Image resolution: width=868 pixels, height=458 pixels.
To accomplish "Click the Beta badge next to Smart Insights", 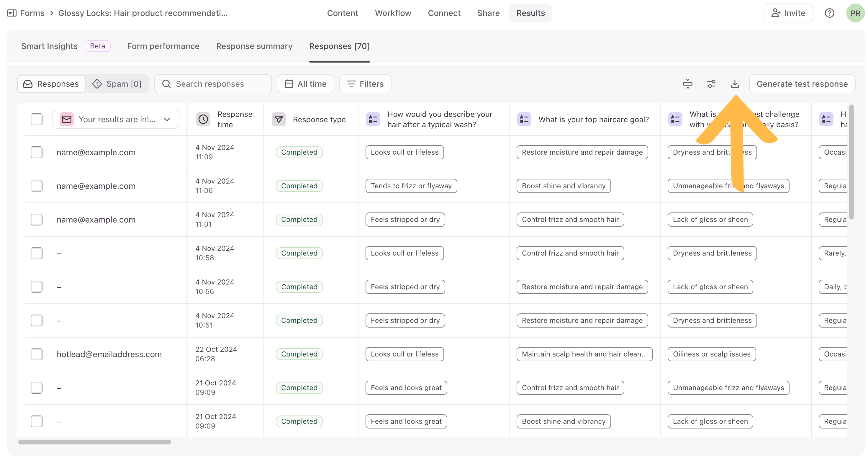I will tap(97, 46).
